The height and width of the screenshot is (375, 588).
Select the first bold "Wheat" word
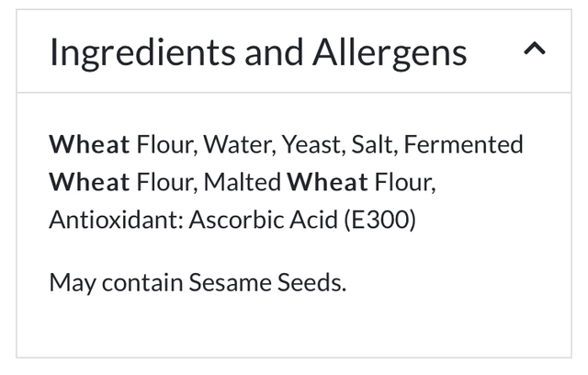click(89, 144)
